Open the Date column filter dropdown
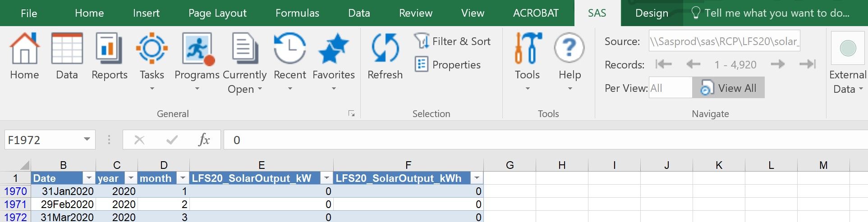The image size is (868, 222). [89, 178]
